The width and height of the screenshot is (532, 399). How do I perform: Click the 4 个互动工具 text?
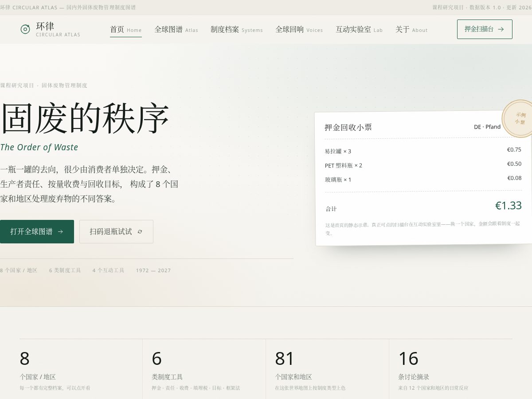point(109,270)
